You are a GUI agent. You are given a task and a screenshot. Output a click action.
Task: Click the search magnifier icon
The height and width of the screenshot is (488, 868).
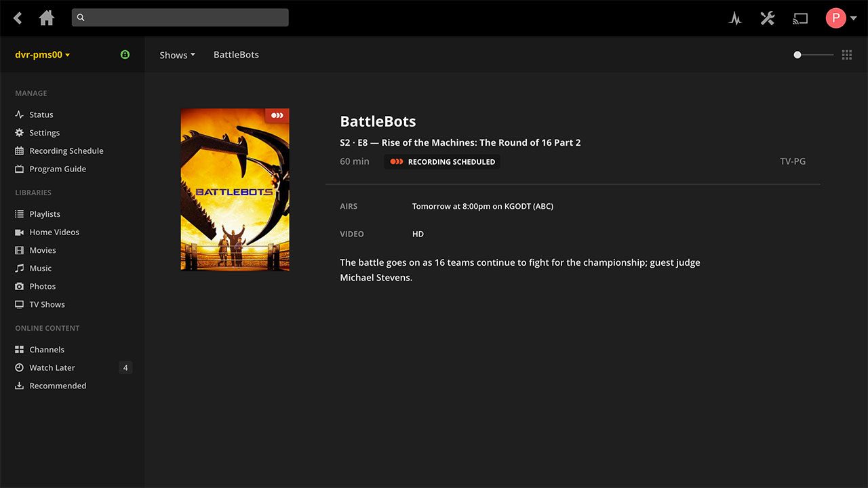tap(81, 18)
